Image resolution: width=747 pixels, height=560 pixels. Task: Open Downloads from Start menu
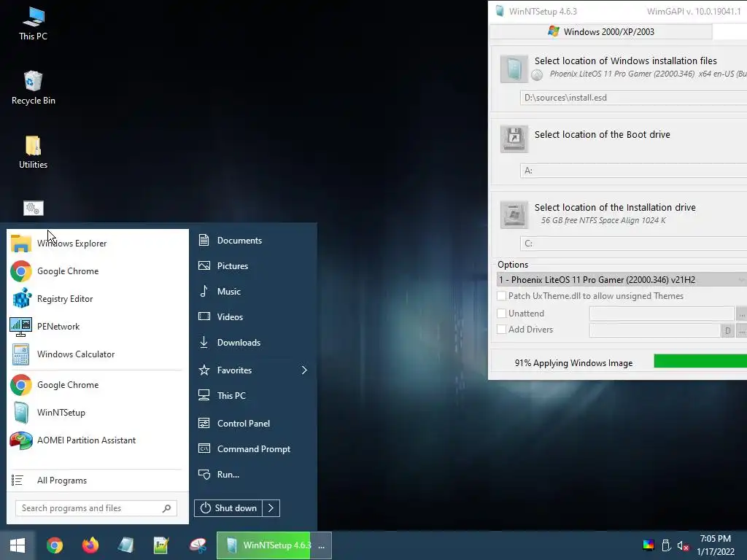(x=252, y=343)
